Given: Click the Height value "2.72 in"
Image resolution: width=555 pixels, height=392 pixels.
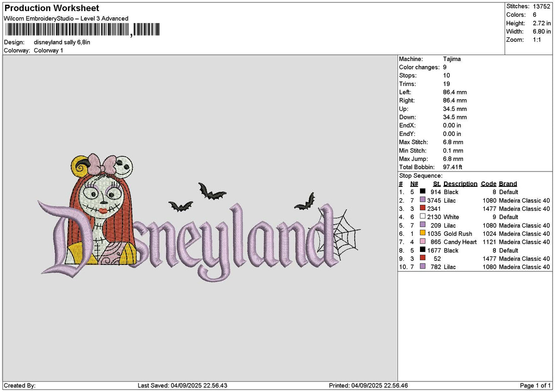Looking at the screenshot, I should [542, 23].
